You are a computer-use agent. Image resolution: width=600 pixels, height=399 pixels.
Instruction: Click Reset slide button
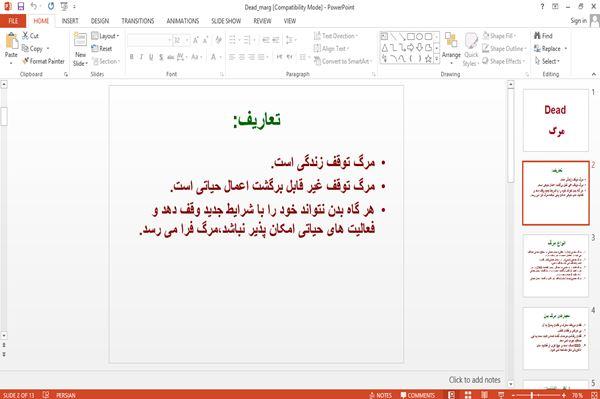[102, 49]
